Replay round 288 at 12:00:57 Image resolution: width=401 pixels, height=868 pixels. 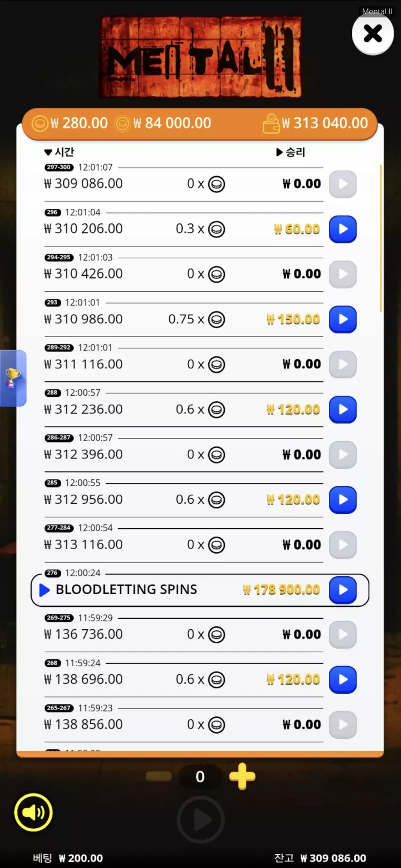pos(343,409)
